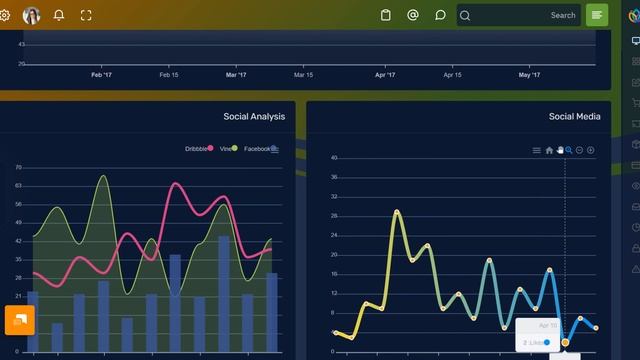
Task: Open the notifications bell
Action: pos(59,16)
